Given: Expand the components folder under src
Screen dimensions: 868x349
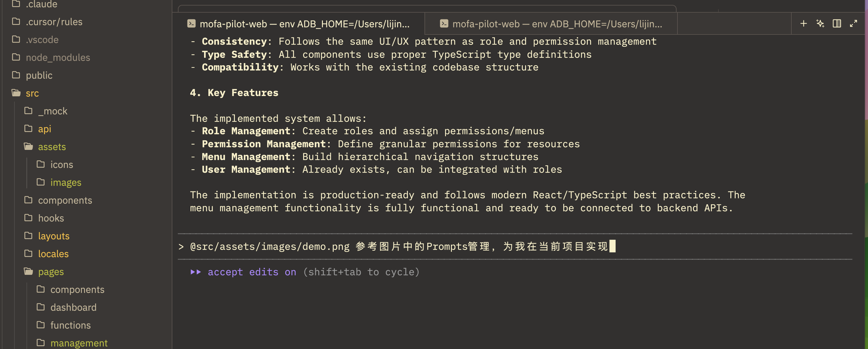Looking at the screenshot, I should pos(65,200).
